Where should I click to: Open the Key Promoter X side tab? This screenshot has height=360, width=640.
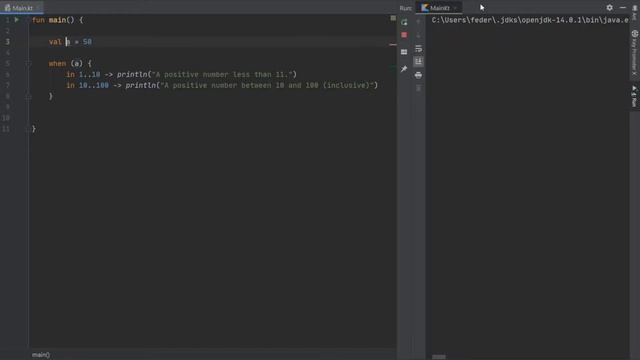635,53
